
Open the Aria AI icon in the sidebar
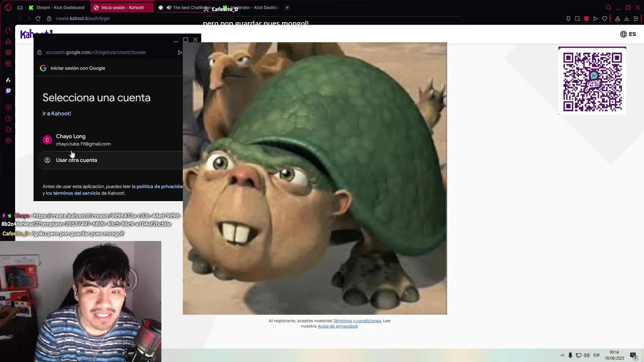coord(8,80)
